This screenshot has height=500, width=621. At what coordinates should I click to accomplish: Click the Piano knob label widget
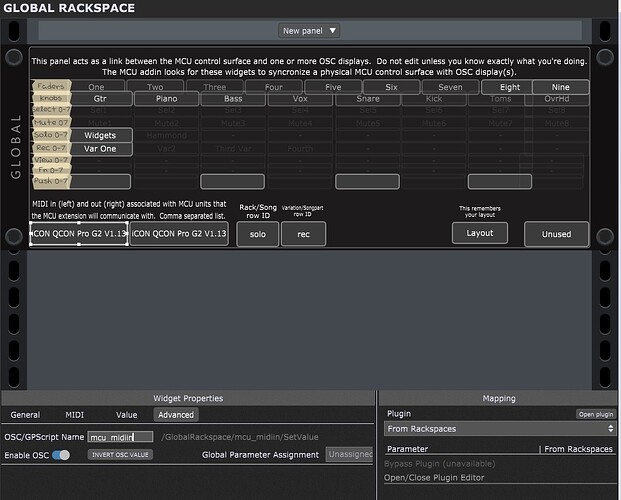166,99
